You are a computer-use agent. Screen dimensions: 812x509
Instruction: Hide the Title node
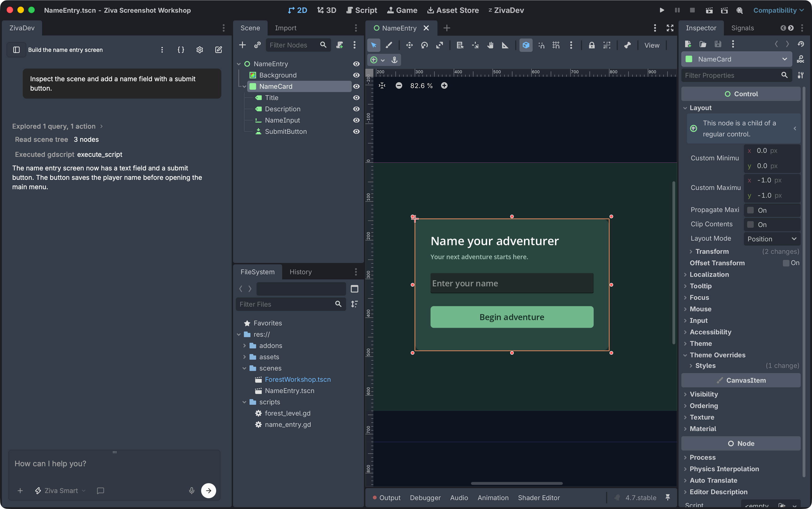(x=356, y=98)
